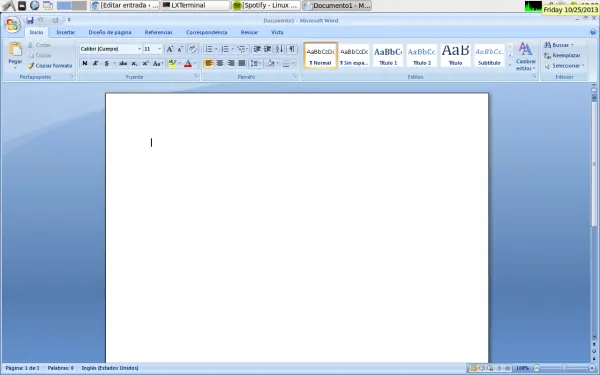Image resolution: width=600 pixels, height=375 pixels.
Task: Sort text with the A-Z arrow icon
Action: 280,49
